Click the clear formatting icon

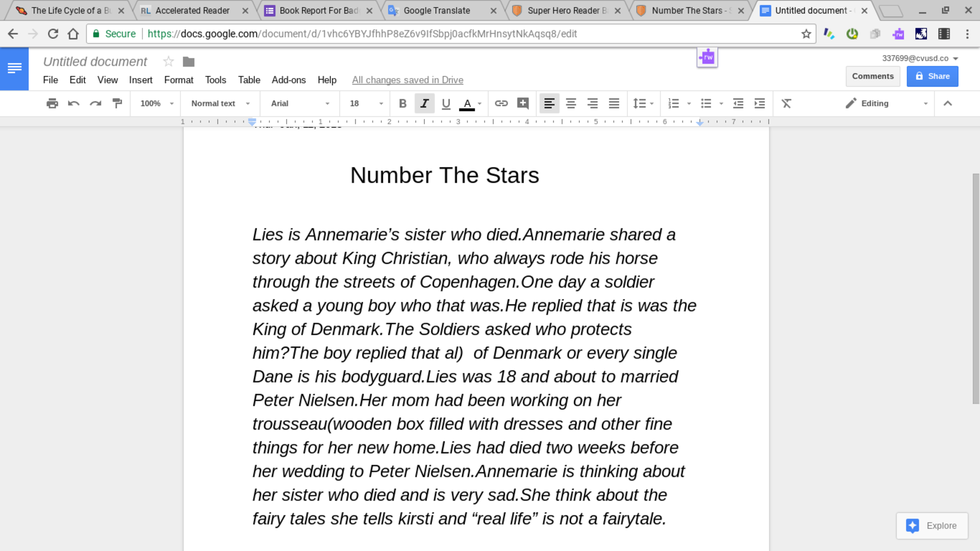pos(786,103)
